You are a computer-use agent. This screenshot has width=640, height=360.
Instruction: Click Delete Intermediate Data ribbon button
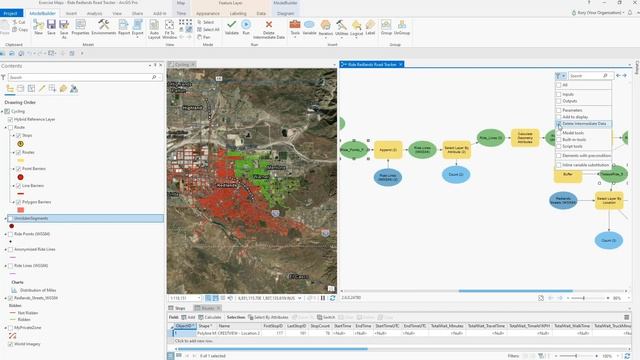(x=269, y=29)
